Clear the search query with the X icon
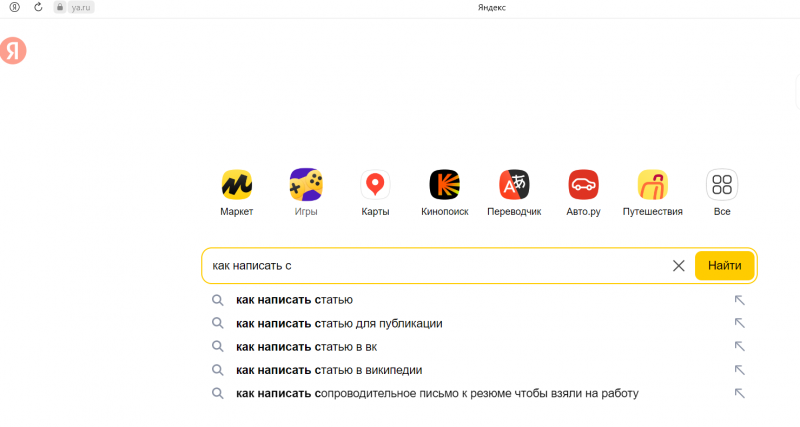 coord(679,265)
